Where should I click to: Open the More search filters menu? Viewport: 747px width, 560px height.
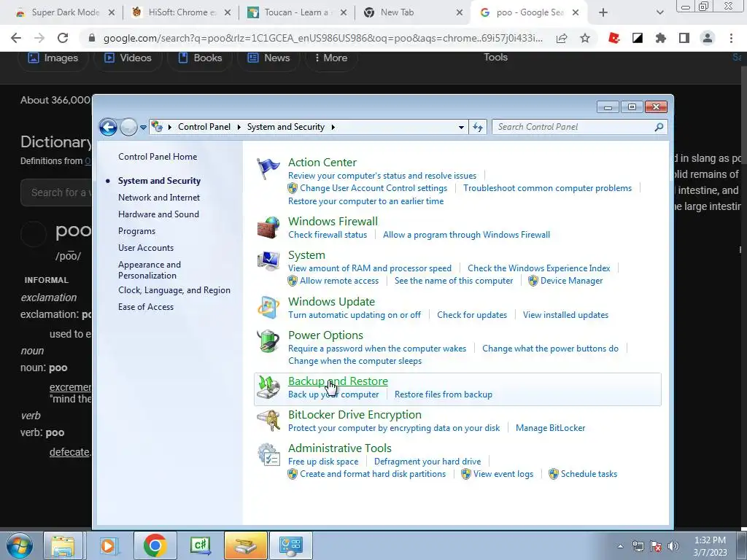(x=330, y=58)
